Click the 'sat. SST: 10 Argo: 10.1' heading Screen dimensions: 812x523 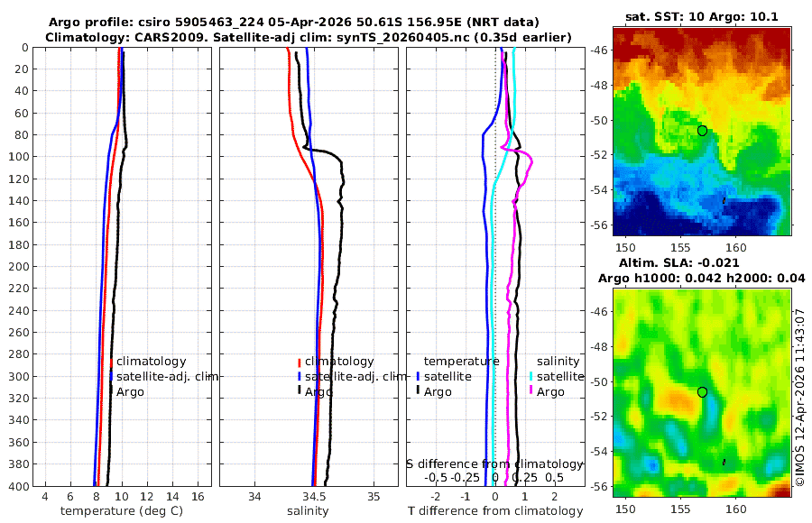[702, 16]
